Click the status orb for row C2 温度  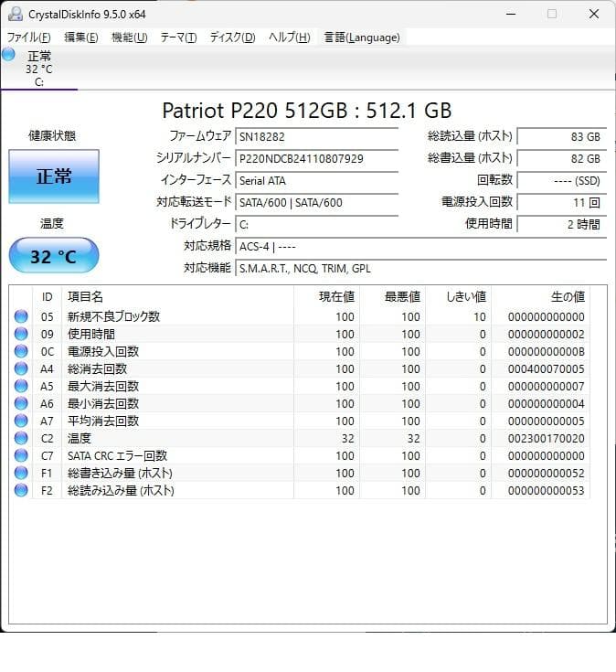coord(21,438)
